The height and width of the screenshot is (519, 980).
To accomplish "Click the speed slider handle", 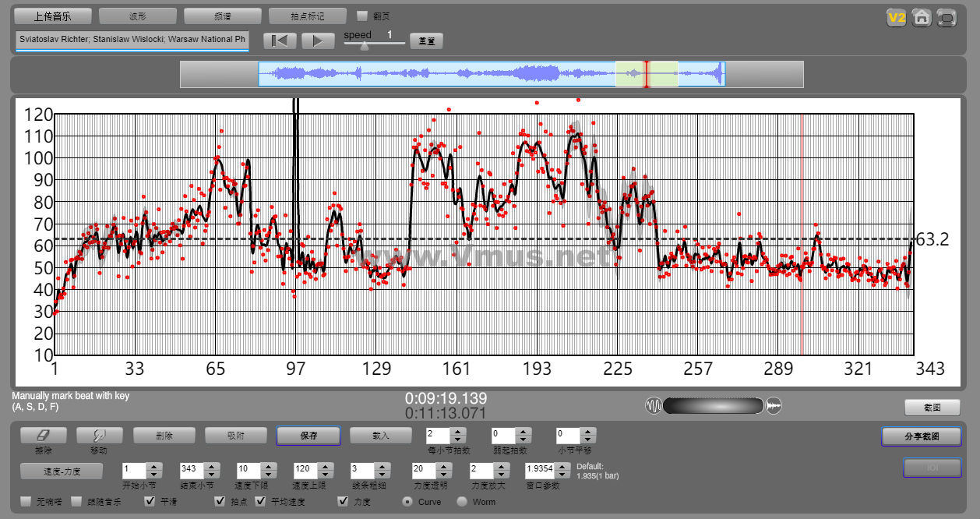I will pyautogui.click(x=364, y=46).
